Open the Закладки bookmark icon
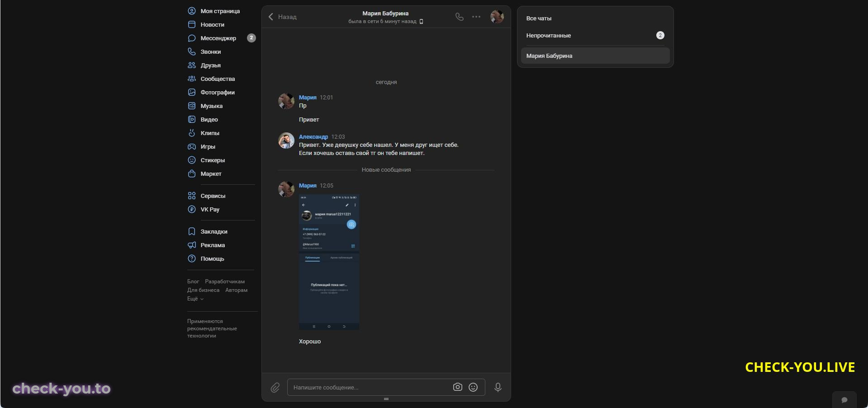This screenshot has height=408, width=868. point(192,231)
